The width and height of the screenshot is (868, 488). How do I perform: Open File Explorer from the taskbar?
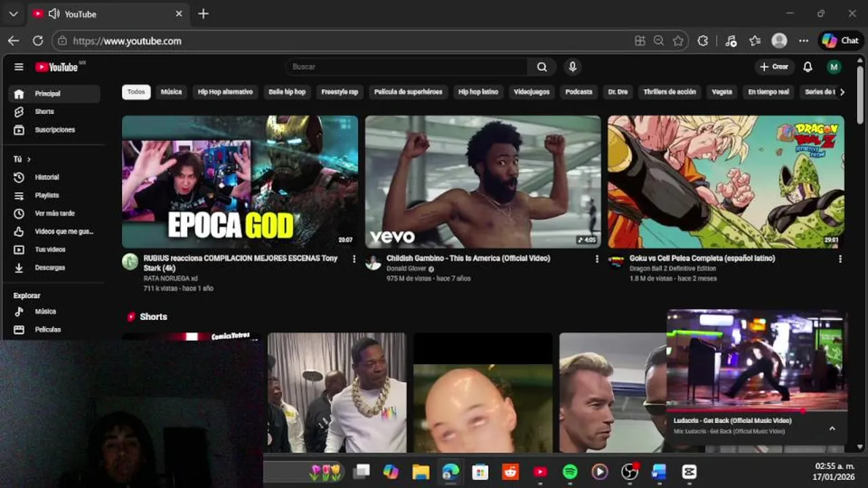[421, 472]
